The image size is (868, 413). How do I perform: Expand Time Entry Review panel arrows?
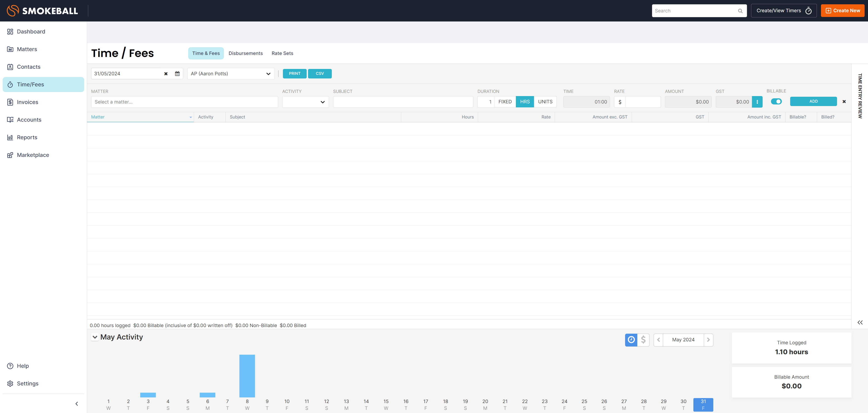click(x=860, y=322)
